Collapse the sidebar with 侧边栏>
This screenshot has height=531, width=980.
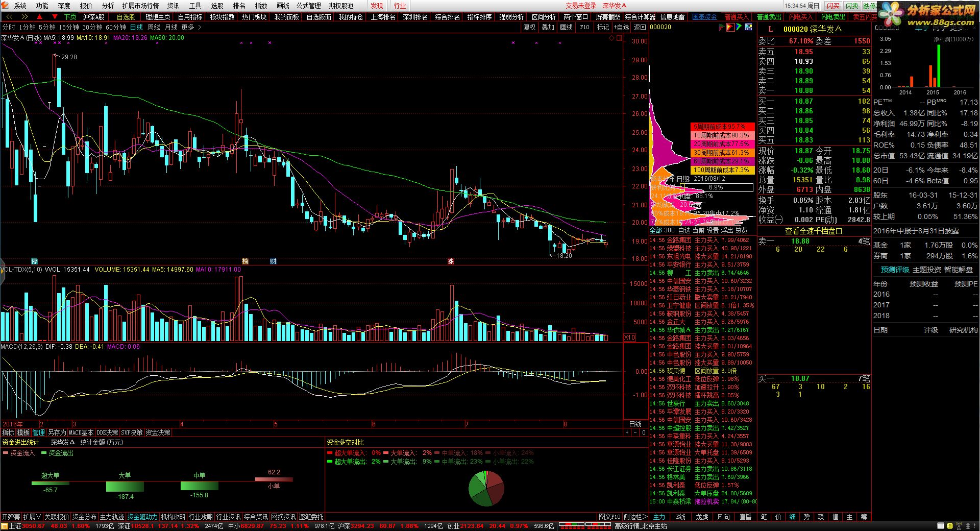pyautogui.click(x=635, y=517)
